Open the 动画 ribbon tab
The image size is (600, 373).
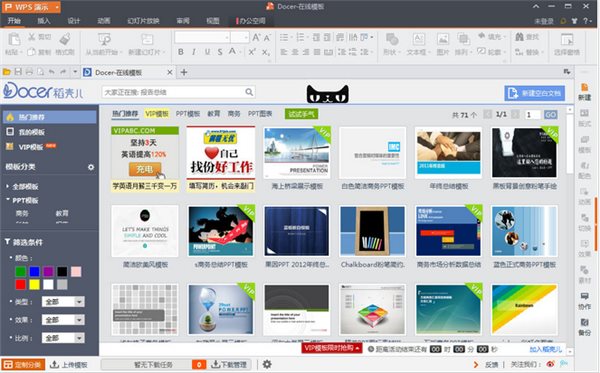coord(103,21)
